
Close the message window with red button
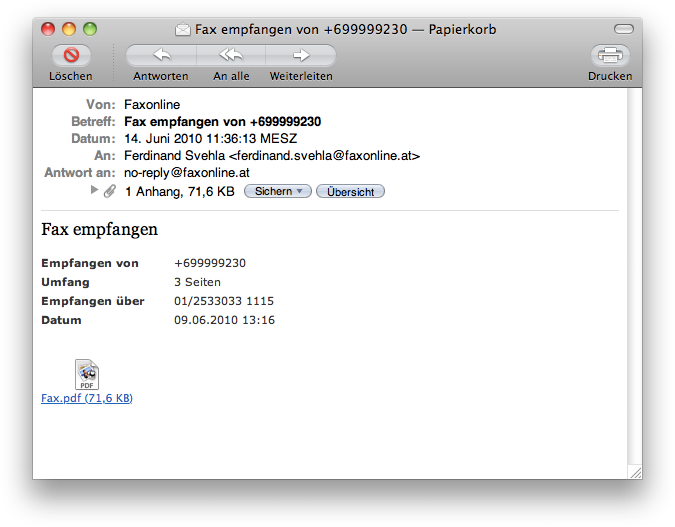48,29
